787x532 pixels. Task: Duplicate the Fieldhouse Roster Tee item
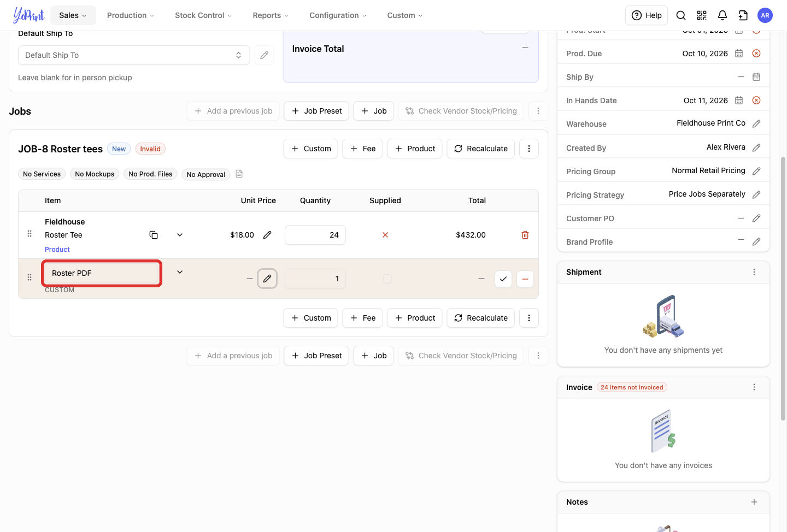[154, 235]
